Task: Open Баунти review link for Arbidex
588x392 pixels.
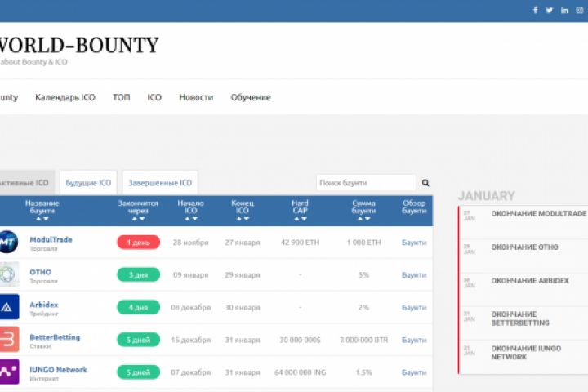Action: pyautogui.click(x=414, y=307)
